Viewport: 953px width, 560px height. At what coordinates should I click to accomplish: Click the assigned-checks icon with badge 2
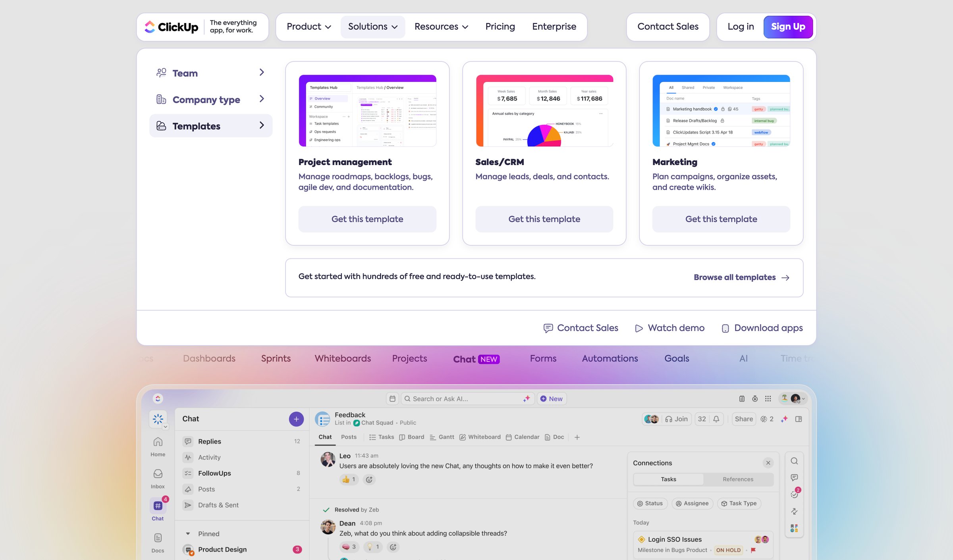point(795,493)
